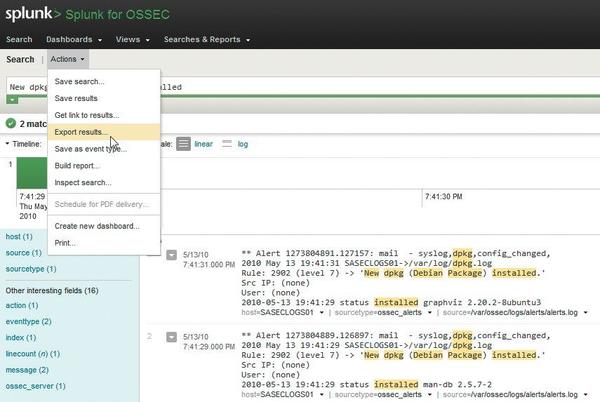The image size is (600, 402).
Task: Switch timeline scale to log
Action: coord(243,144)
